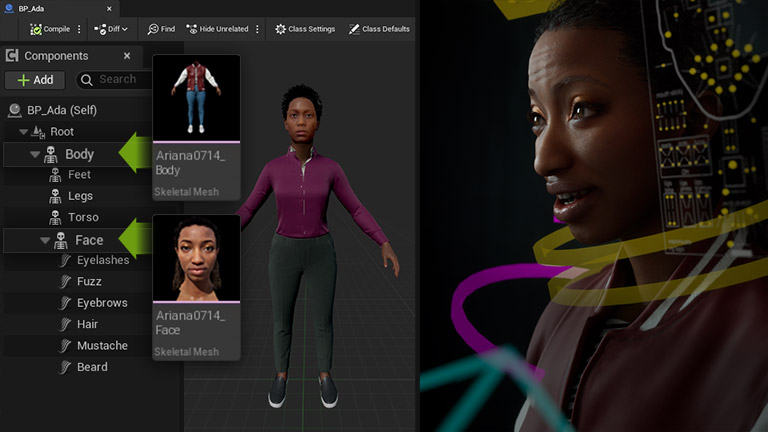Select the Mustache component in tree

[x=102, y=346]
